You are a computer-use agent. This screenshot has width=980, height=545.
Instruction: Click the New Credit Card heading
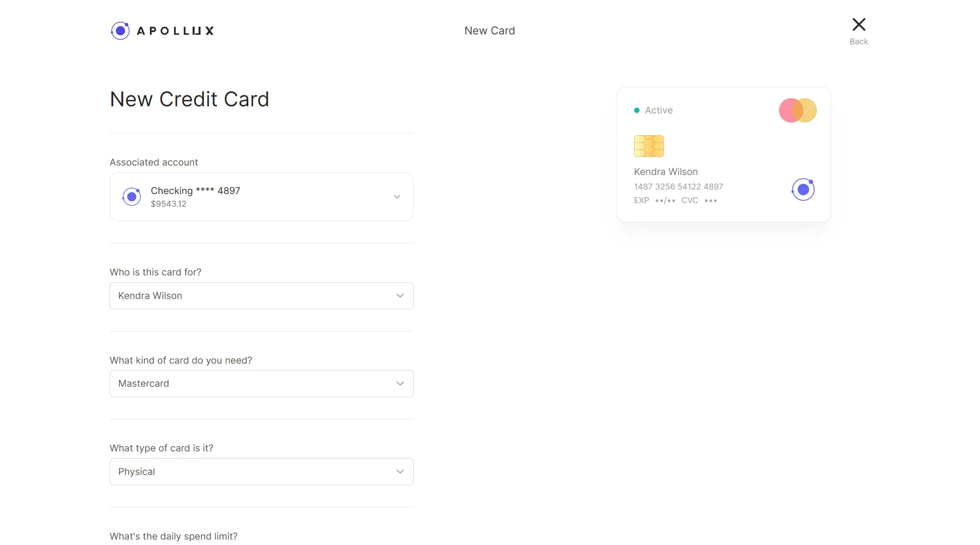[x=189, y=100]
